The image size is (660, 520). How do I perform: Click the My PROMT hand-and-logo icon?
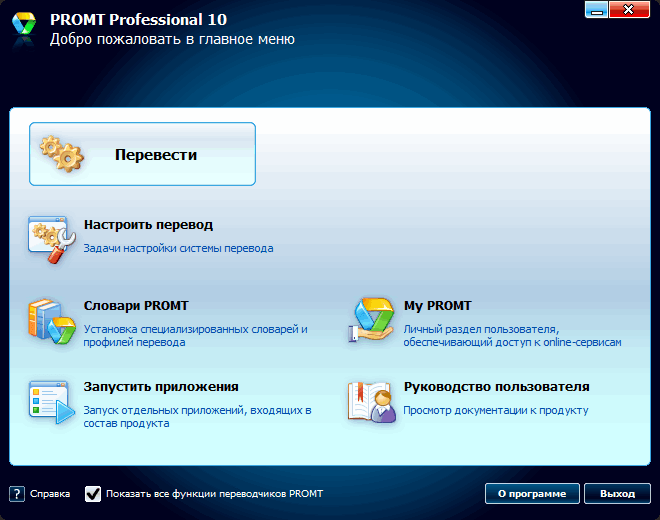click(371, 320)
